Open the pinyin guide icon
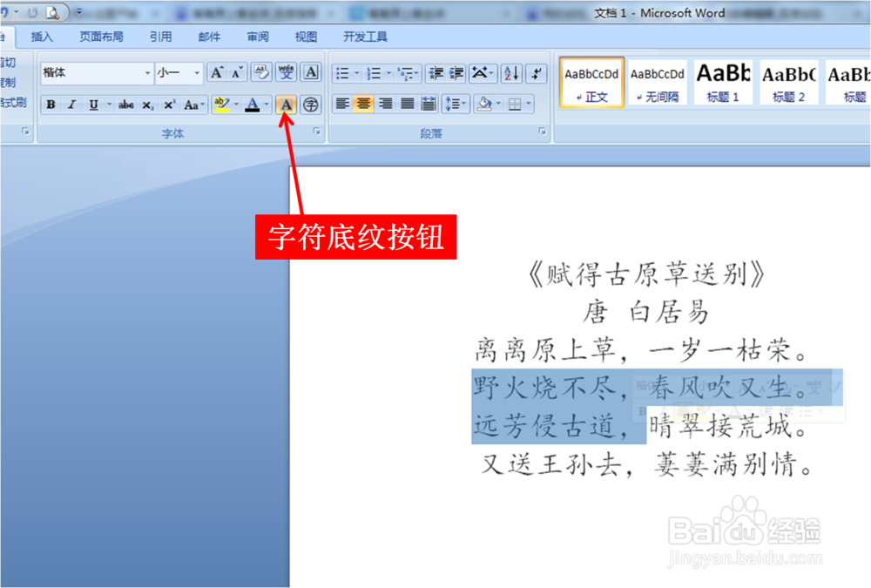Screen dimensions: 871x588 (x=286, y=72)
